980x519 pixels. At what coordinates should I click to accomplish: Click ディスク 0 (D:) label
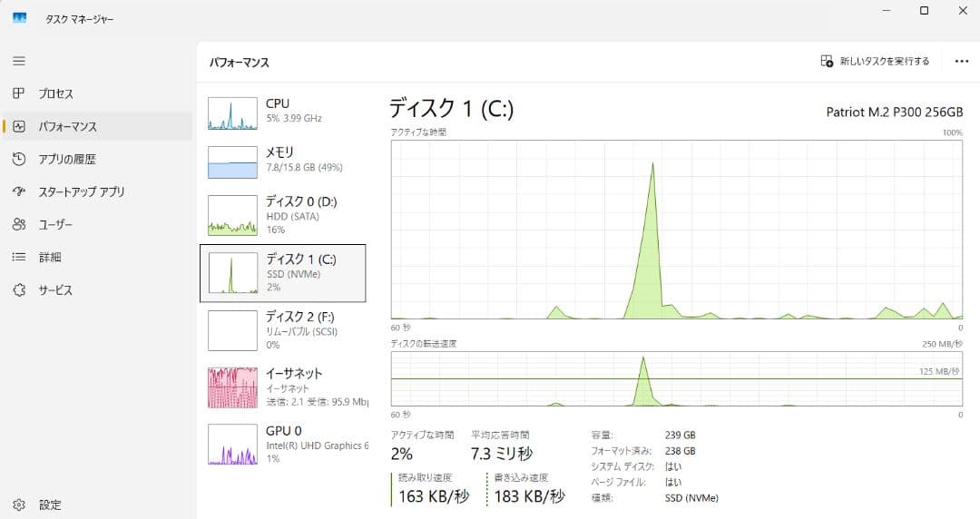[x=301, y=201]
